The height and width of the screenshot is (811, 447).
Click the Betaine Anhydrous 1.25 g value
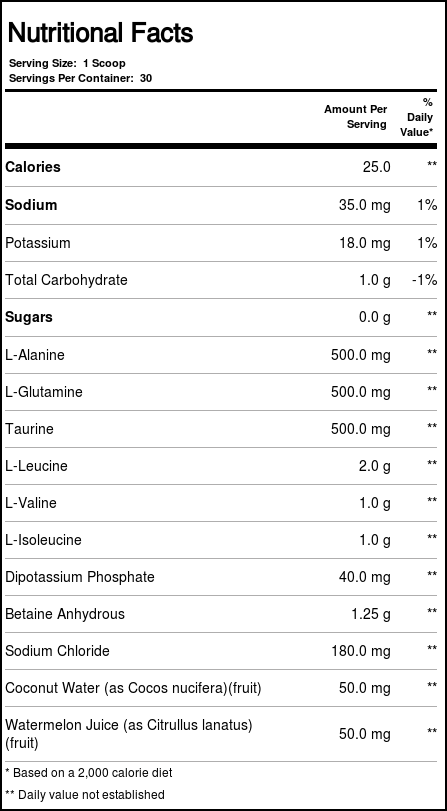point(371,614)
